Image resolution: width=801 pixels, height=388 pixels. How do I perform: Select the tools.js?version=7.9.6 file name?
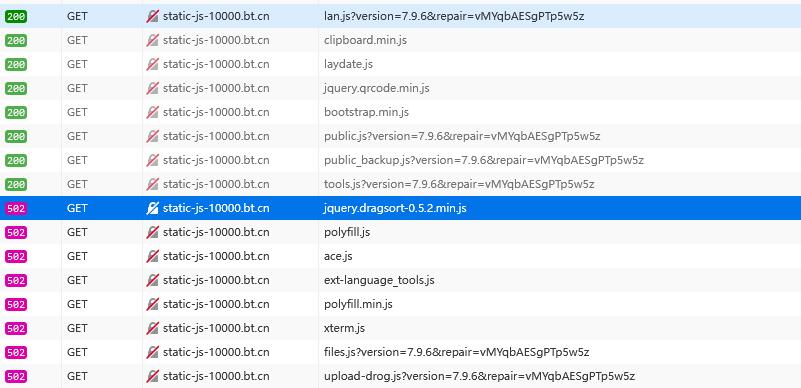[459, 184]
